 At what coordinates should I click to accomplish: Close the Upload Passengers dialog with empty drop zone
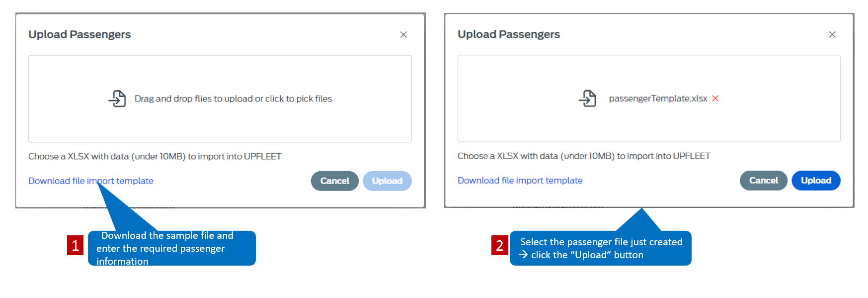point(403,34)
